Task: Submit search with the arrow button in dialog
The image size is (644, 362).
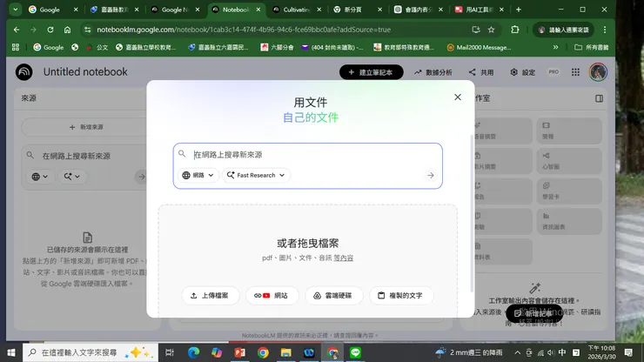Action: pyautogui.click(x=431, y=176)
